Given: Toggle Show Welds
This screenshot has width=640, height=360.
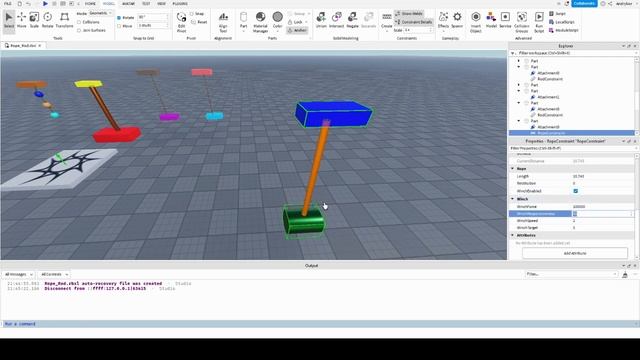Looking at the screenshot, I should point(409,14).
